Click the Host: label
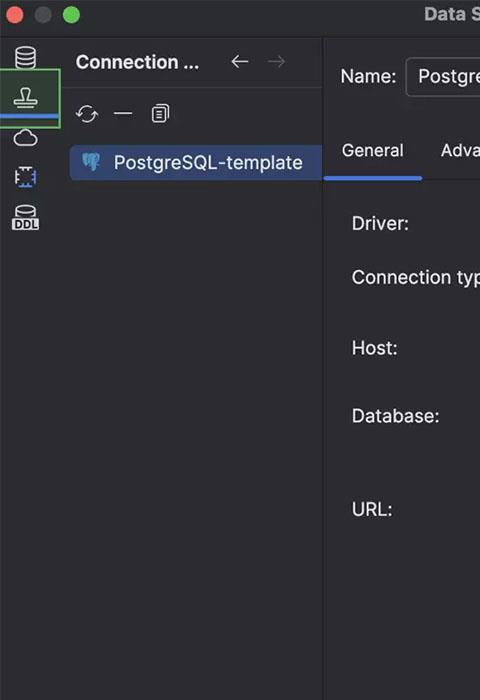This screenshot has width=480, height=700. (x=374, y=348)
